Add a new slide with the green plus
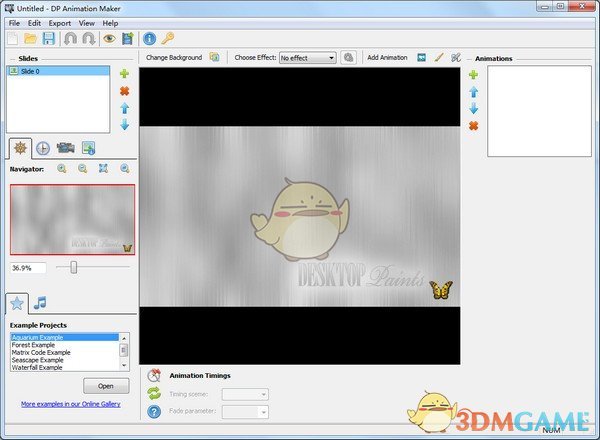Image resolution: width=600 pixels, height=440 pixels. 124,73
